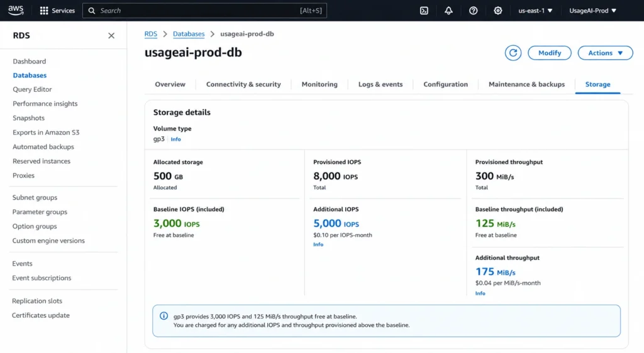Open Snapshots in the sidebar

28,118
